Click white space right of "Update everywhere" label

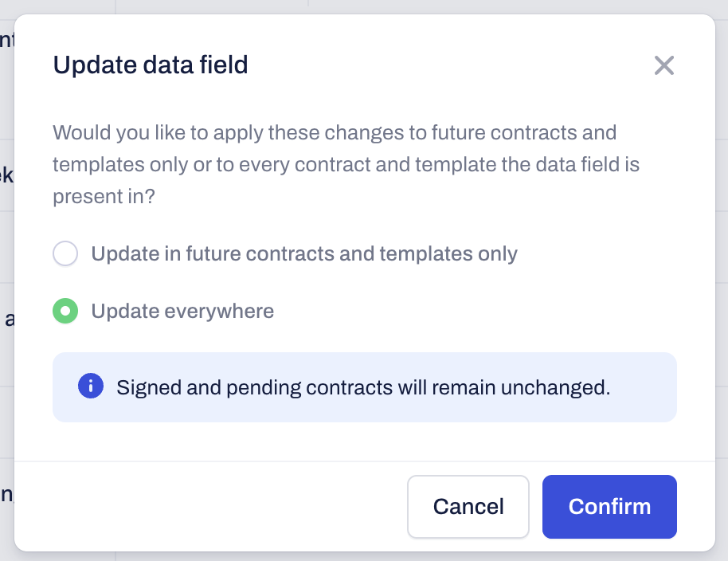(x=478, y=311)
